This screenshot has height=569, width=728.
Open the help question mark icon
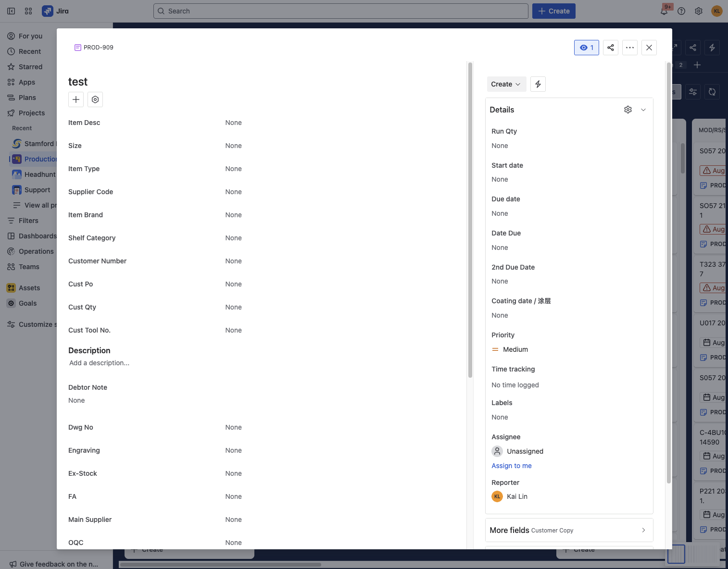pyautogui.click(x=681, y=11)
